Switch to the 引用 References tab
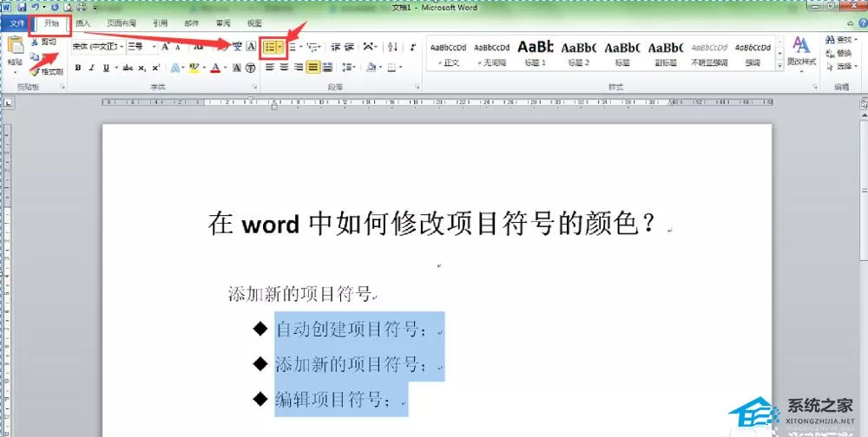868x437 pixels. [161, 23]
